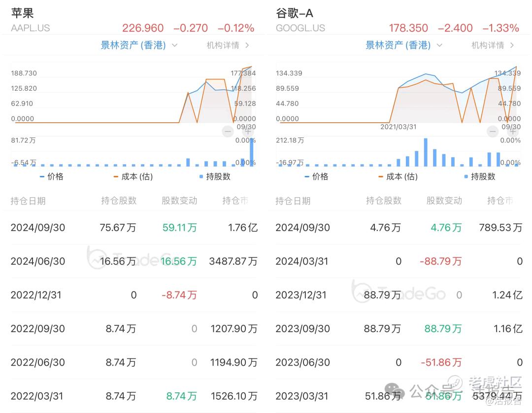Click latest holdings bar in Apple chart
The width and height of the screenshot is (532, 413).
252,152
